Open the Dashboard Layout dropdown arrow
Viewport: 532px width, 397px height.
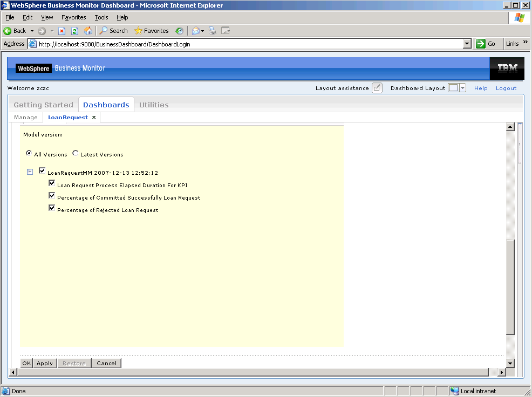click(462, 88)
